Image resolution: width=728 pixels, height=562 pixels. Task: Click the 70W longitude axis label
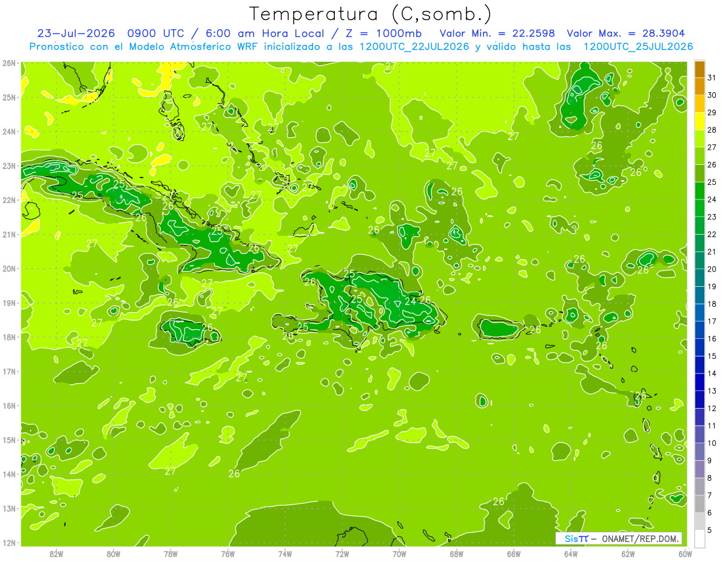(x=399, y=553)
